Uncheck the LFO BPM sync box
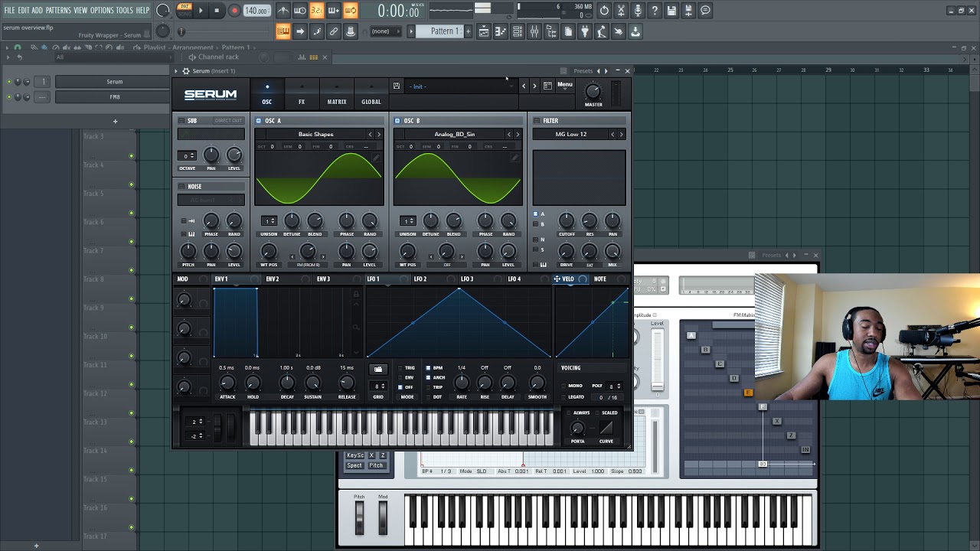The height and width of the screenshot is (551, 980). pos(429,368)
